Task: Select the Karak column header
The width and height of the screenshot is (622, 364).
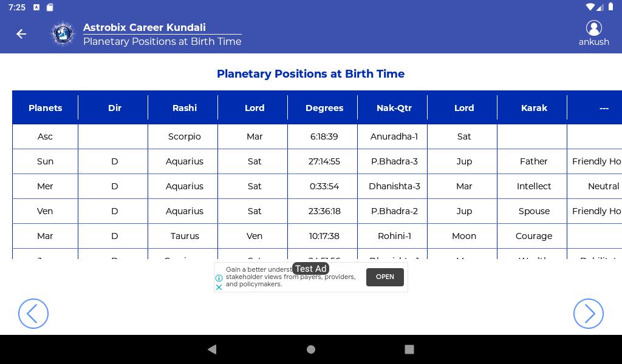Action: pyautogui.click(x=534, y=108)
